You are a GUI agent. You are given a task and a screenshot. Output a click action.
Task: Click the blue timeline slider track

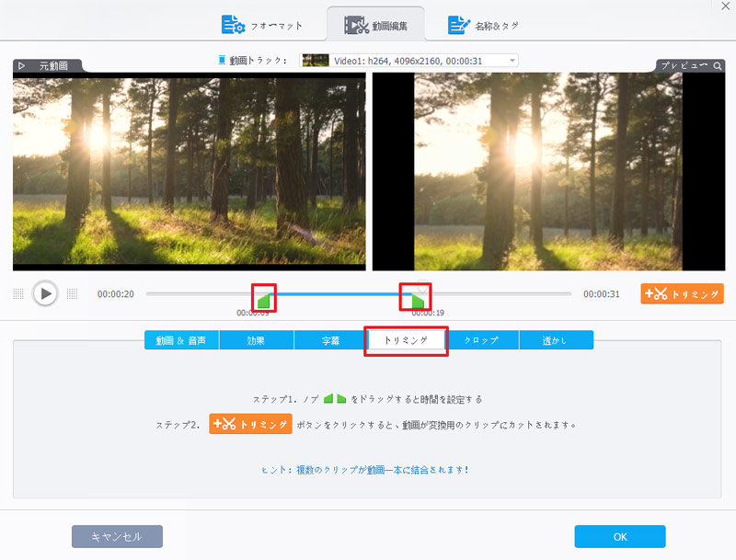340,293
